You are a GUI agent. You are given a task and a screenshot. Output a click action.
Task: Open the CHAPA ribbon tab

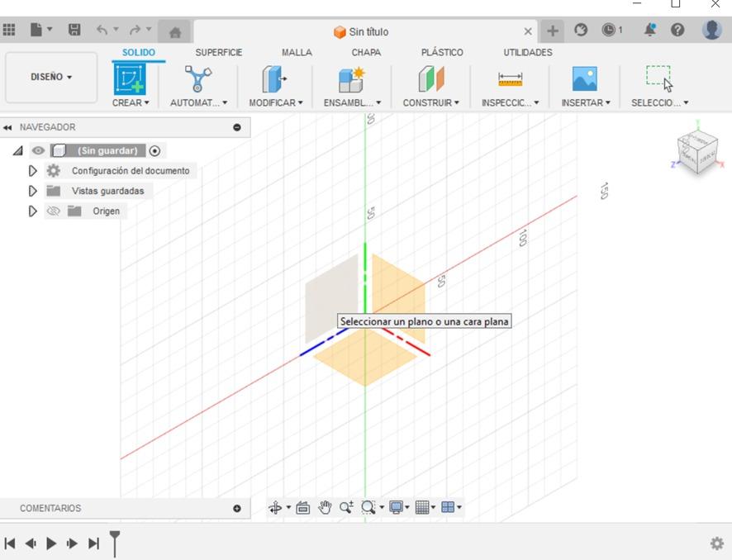366,52
